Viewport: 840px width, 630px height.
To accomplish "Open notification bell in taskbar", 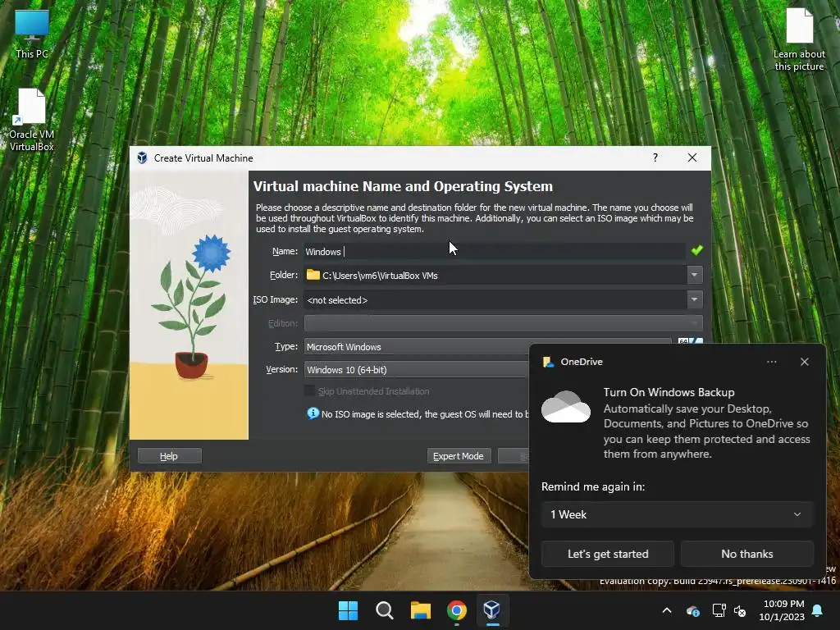I will point(818,610).
